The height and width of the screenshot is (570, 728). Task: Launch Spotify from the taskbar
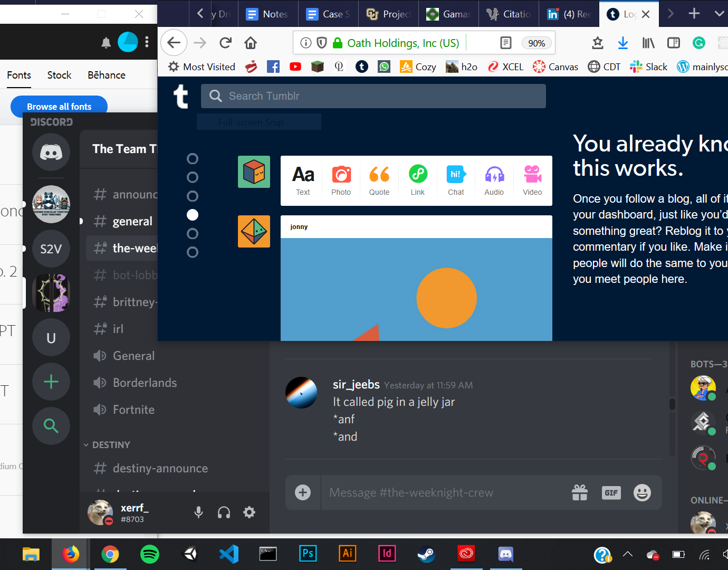point(150,554)
